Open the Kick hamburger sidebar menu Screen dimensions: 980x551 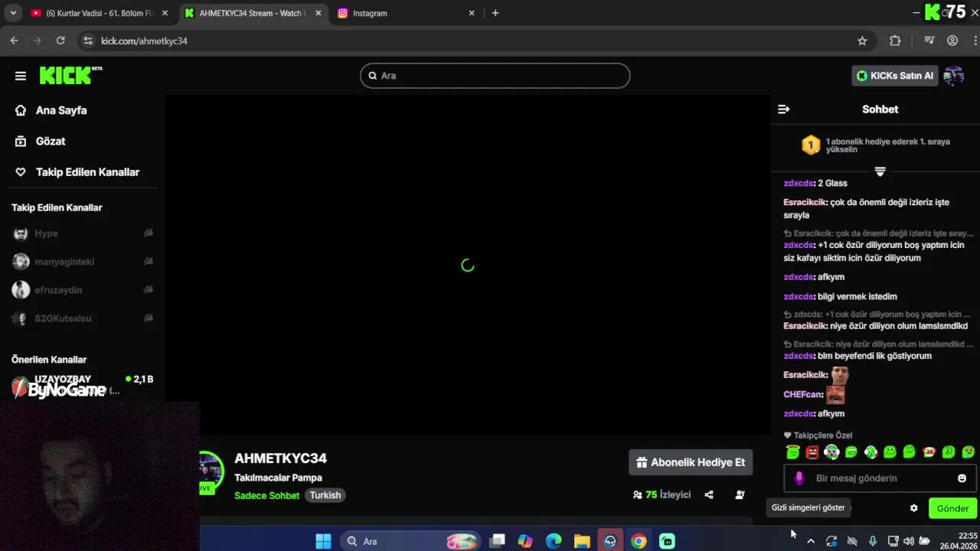point(21,76)
